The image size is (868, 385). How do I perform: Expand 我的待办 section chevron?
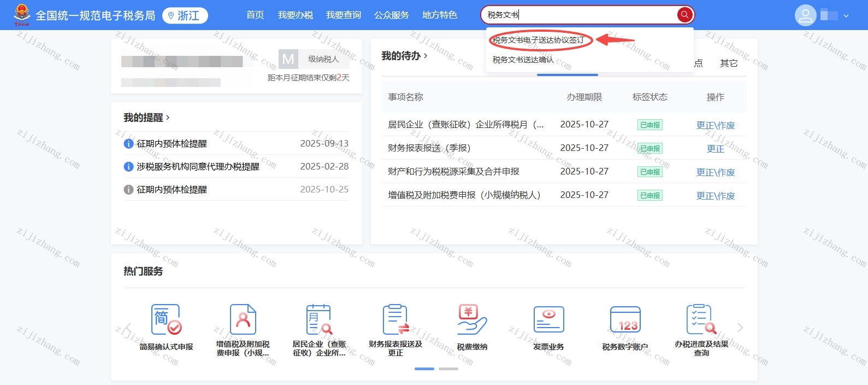[x=426, y=56]
